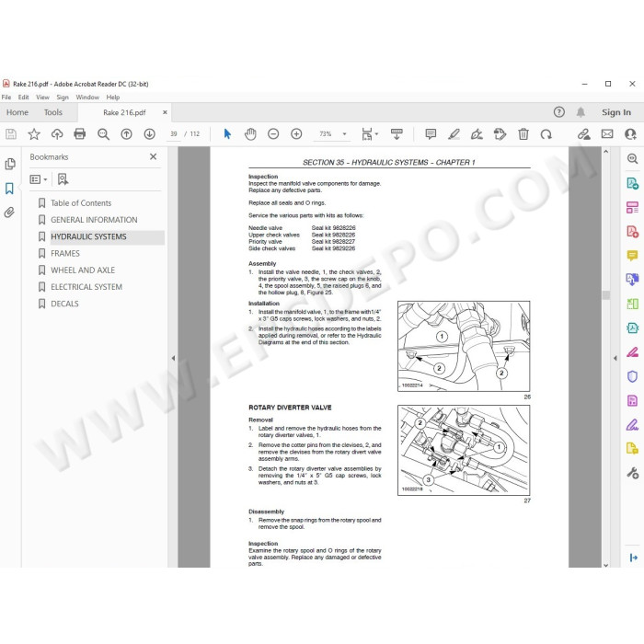
Task: Open the DECALS bookmark
Action: (64, 304)
